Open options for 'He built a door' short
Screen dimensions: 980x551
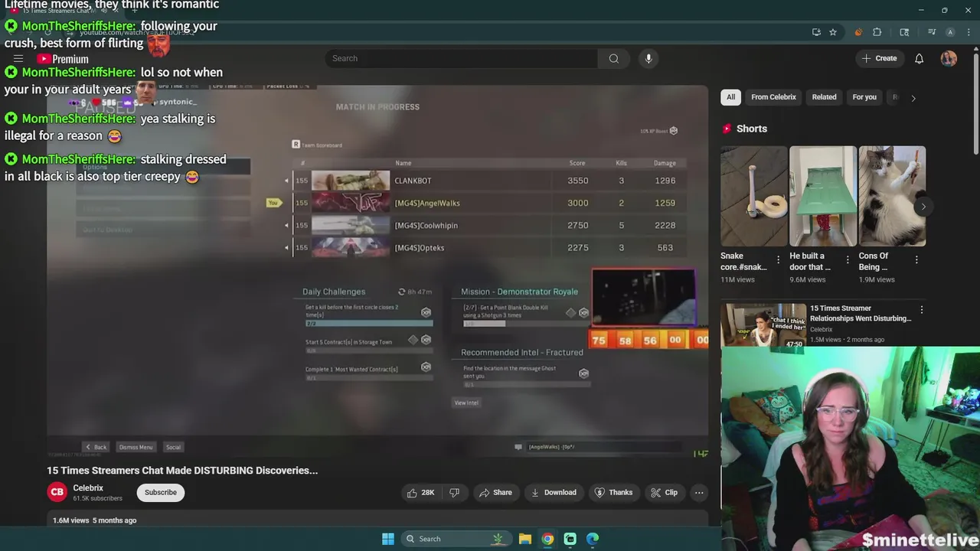(x=848, y=260)
